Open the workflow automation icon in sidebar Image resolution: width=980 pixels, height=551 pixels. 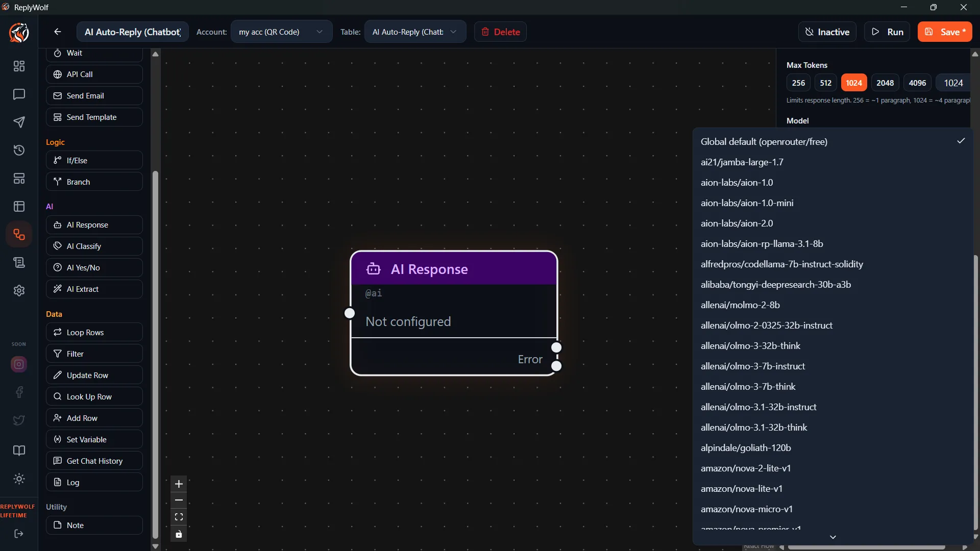(x=19, y=235)
